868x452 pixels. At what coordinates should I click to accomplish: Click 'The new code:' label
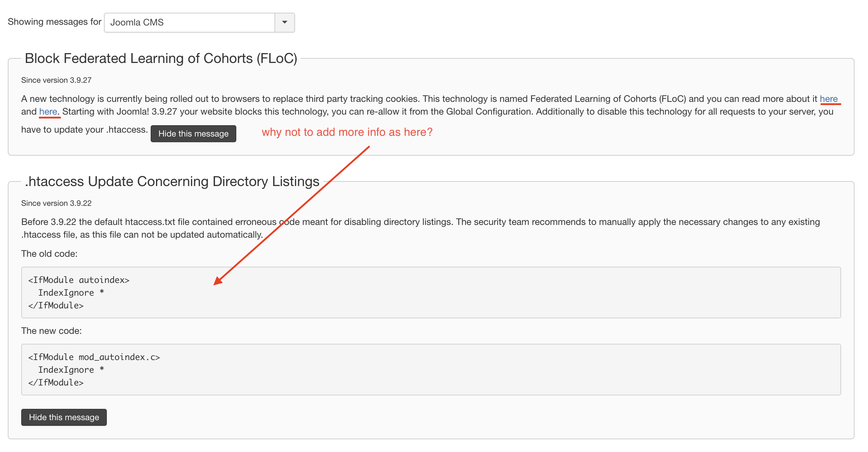(x=51, y=331)
